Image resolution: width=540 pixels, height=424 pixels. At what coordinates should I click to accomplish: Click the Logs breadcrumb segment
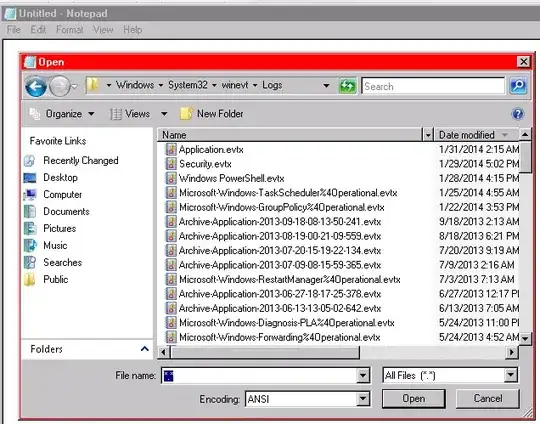pyautogui.click(x=272, y=85)
